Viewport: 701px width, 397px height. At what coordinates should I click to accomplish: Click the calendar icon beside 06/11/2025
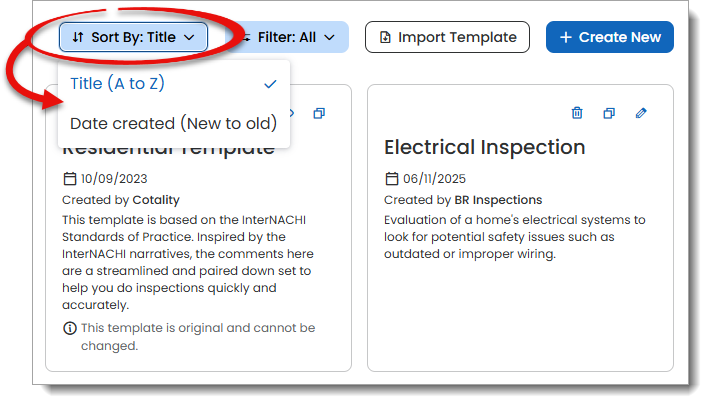[x=392, y=178]
